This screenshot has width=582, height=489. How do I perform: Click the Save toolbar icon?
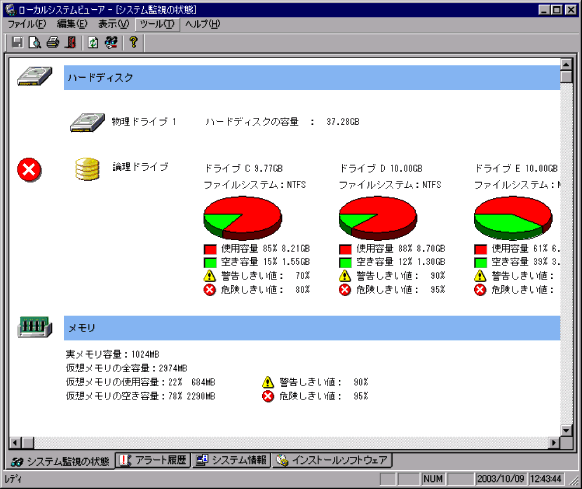tap(17, 42)
